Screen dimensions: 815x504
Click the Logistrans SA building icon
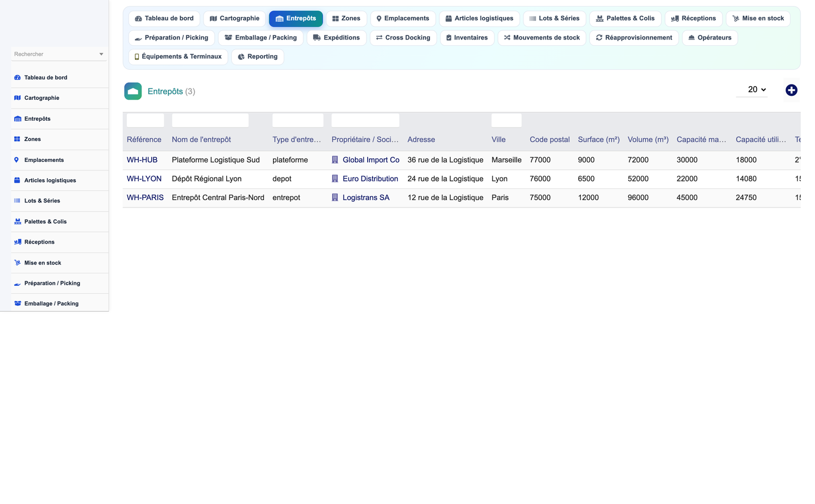click(335, 198)
